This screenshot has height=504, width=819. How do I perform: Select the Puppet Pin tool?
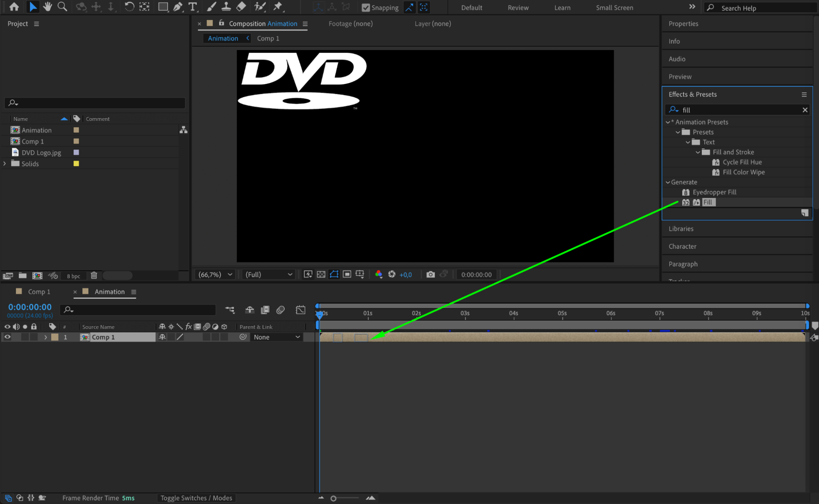278,7
